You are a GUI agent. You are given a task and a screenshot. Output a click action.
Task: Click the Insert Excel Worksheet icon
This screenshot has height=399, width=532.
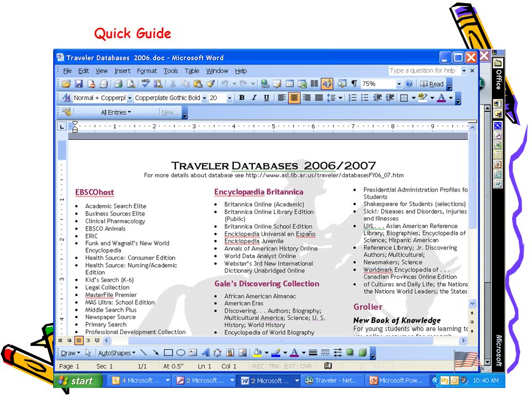(x=302, y=84)
